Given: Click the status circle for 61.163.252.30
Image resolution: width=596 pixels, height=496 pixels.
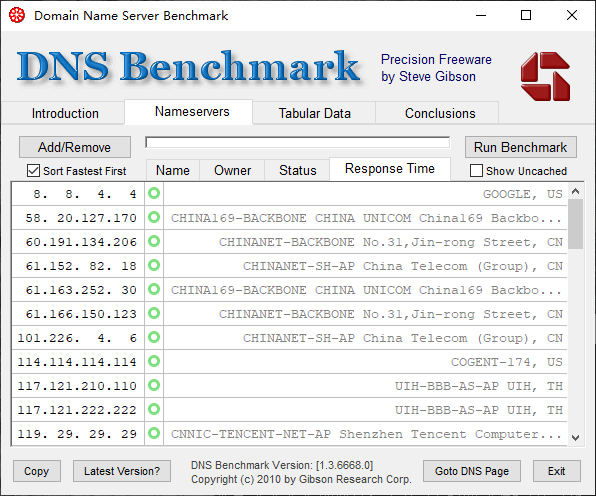Looking at the screenshot, I should 154,289.
